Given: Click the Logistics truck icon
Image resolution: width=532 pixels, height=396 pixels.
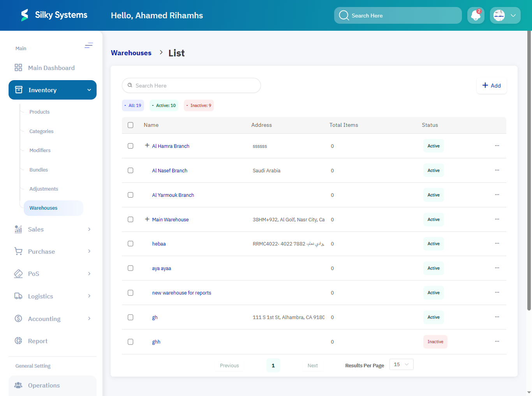Looking at the screenshot, I should coord(18,296).
